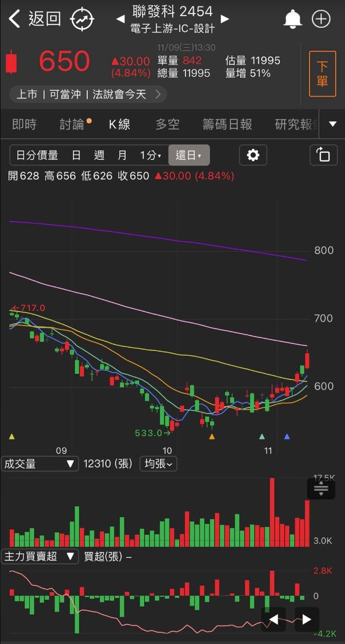Rotate chart to landscape icon

pos(323,155)
